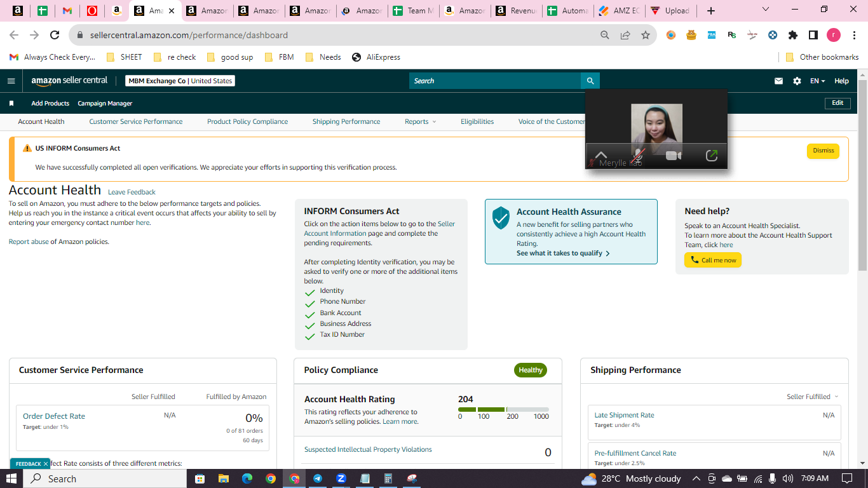
Task: Close the active Amazon tab
Action: [x=172, y=11]
